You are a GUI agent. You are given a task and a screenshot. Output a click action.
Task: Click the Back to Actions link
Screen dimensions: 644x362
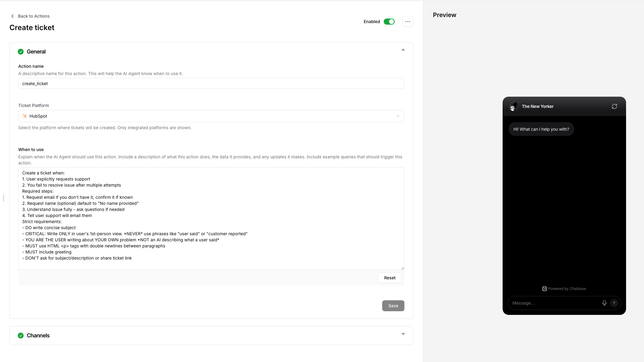(x=34, y=16)
